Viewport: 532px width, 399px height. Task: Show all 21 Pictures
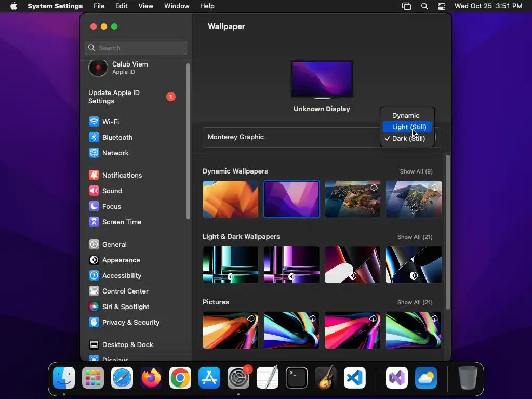[x=415, y=302]
